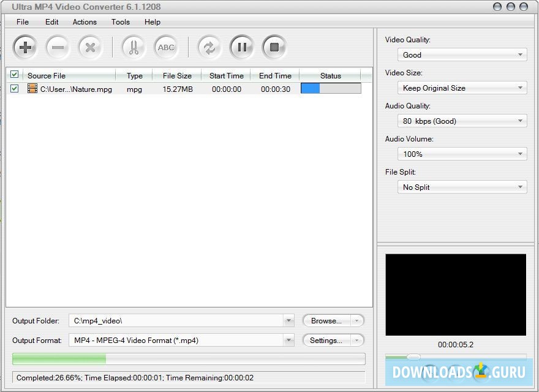This screenshot has width=539, height=392.
Task: Click the Remove file minus icon
Action: pyautogui.click(x=58, y=47)
